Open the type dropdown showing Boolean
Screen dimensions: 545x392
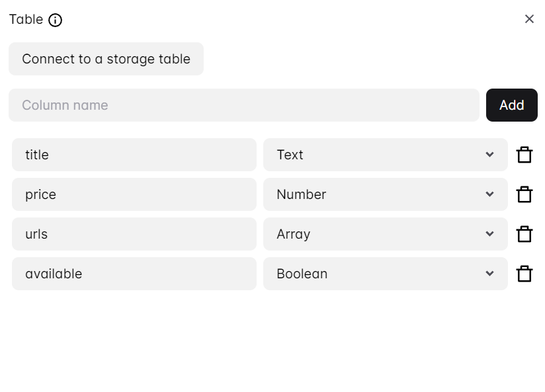click(x=385, y=274)
